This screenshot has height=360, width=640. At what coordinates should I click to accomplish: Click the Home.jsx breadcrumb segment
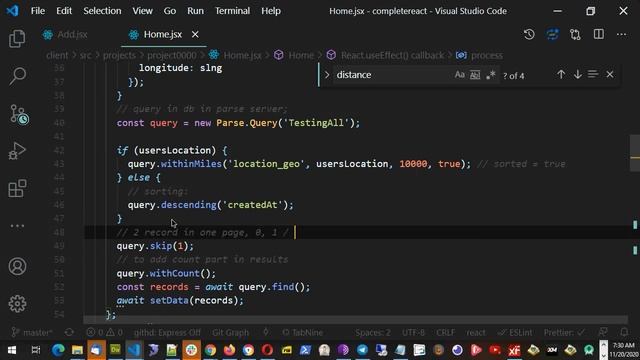pos(236,55)
